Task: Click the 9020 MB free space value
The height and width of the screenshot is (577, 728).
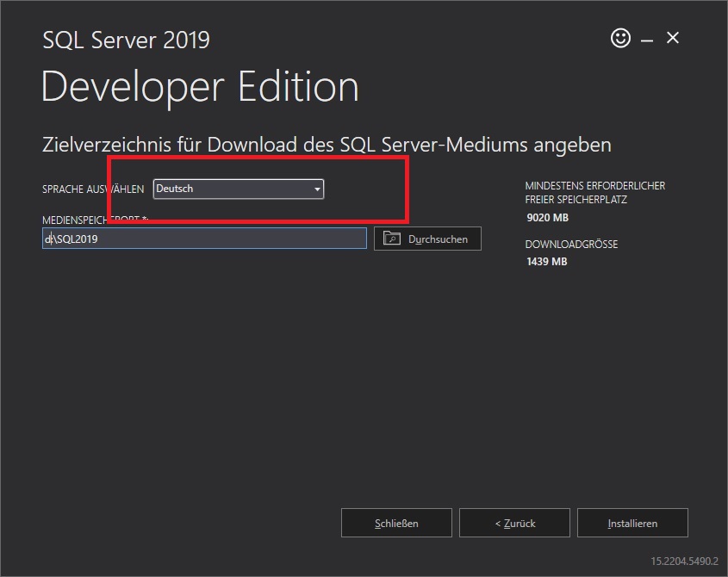Action: click(545, 217)
